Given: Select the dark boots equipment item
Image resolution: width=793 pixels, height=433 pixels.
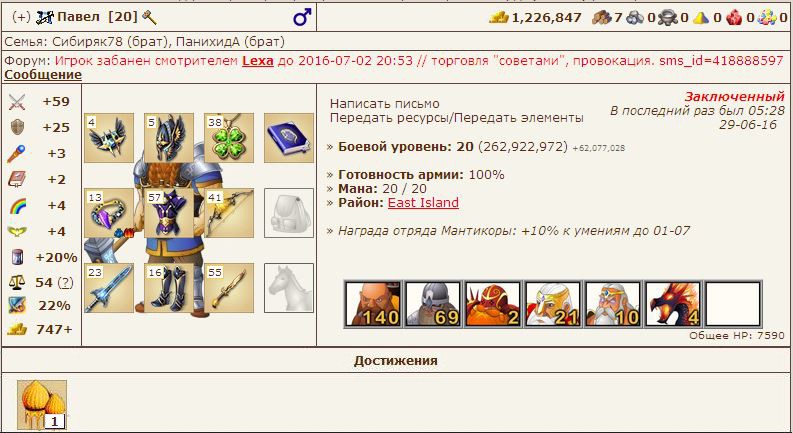Looking at the screenshot, I should click(x=169, y=288).
